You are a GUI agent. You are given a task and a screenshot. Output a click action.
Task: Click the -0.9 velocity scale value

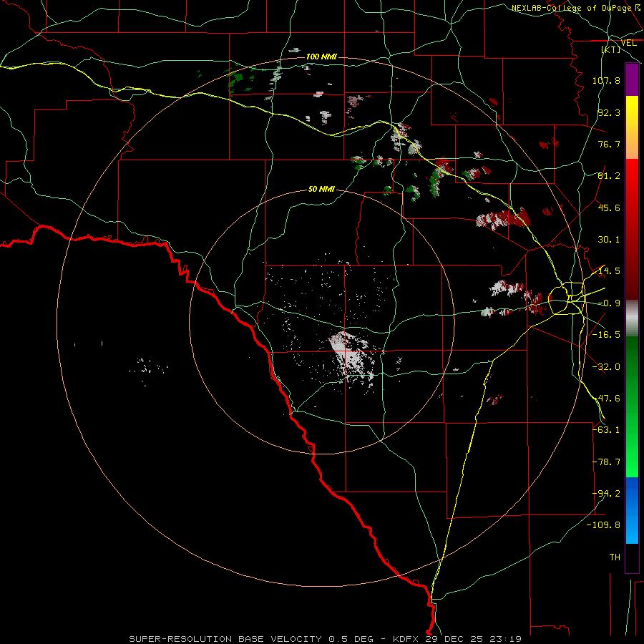click(x=609, y=303)
